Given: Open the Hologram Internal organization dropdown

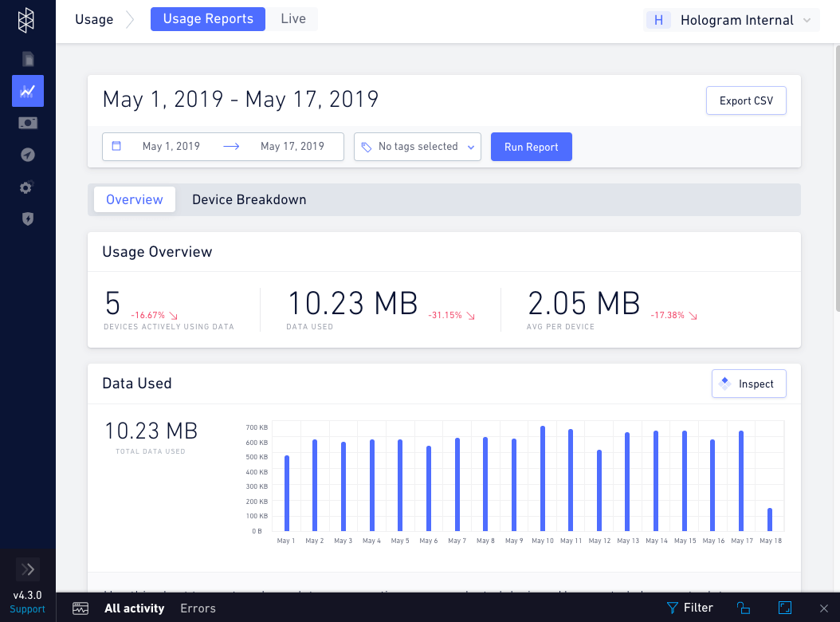Looking at the screenshot, I should 731,21.
